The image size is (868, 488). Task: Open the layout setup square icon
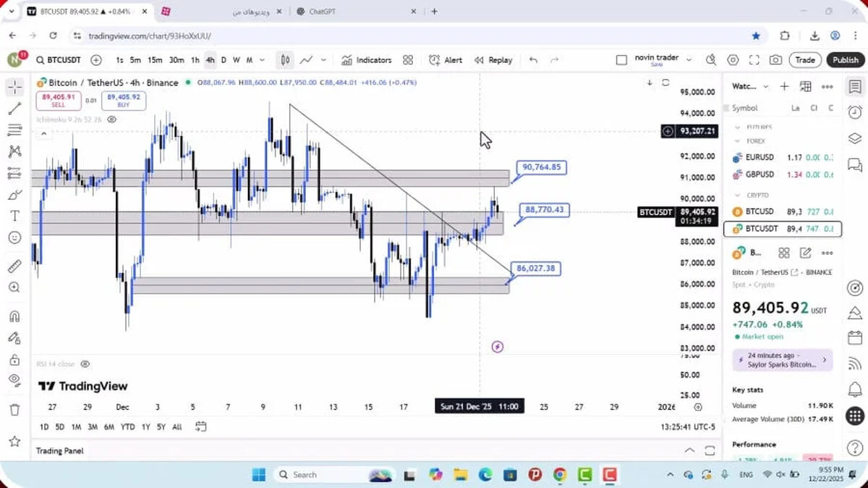(621, 60)
